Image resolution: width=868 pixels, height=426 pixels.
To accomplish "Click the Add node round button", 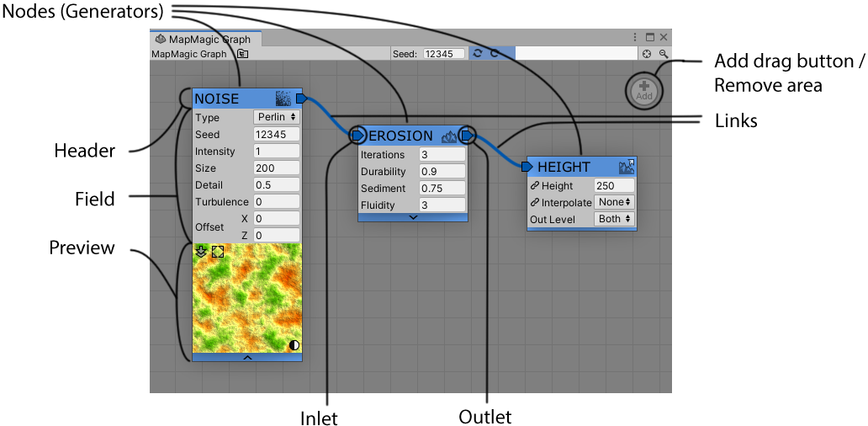I will tap(643, 89).
